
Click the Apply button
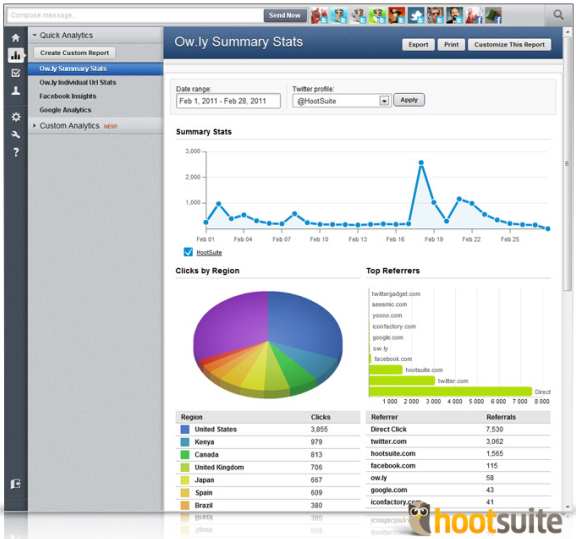coord(409,100)
